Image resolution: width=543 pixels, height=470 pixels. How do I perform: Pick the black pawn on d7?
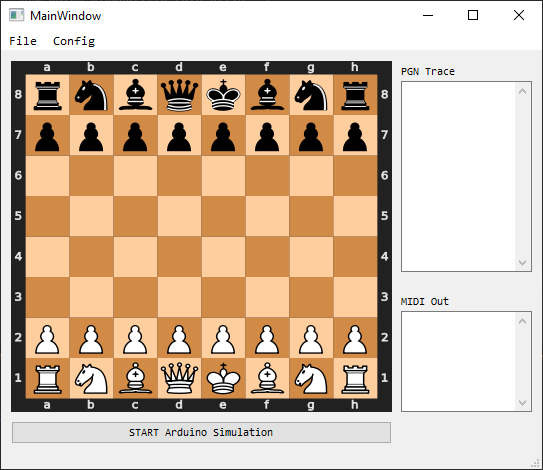tap(179, 137)
